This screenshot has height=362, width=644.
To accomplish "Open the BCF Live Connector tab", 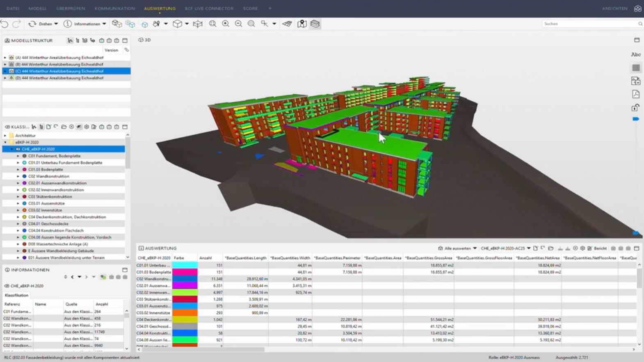I will pyautogui.click(x=209, y=8).
